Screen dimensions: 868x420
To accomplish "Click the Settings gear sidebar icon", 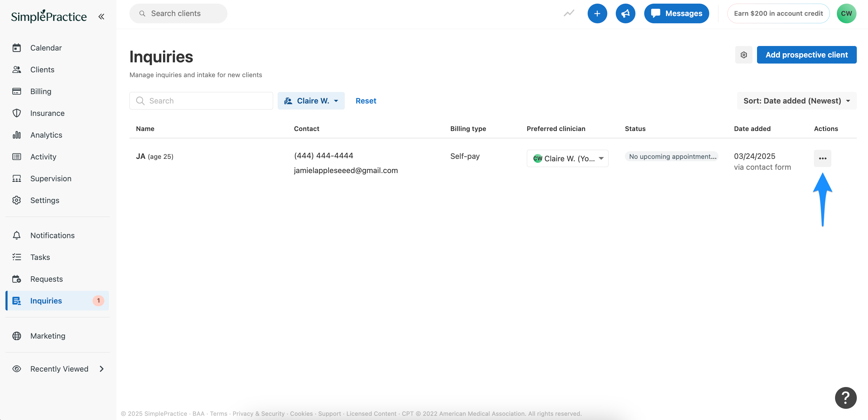I will click(17, 200).
